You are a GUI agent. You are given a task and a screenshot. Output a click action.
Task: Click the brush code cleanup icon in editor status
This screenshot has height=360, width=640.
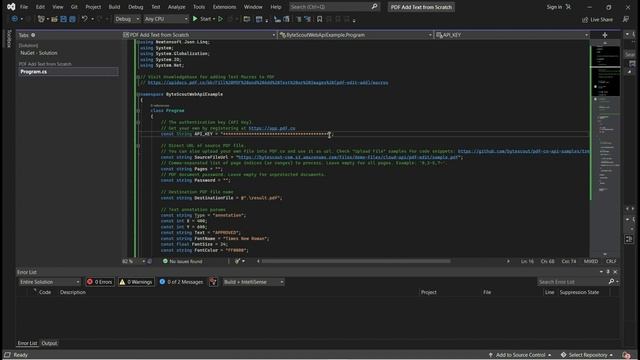pyautogui.click(x=237, y=261)
